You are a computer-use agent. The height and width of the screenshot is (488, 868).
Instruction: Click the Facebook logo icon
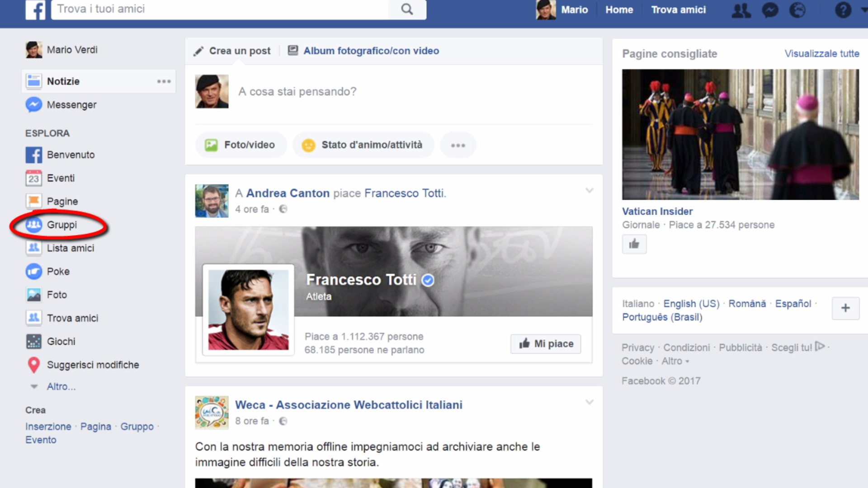pyautogui.click(x=35, y=9)
